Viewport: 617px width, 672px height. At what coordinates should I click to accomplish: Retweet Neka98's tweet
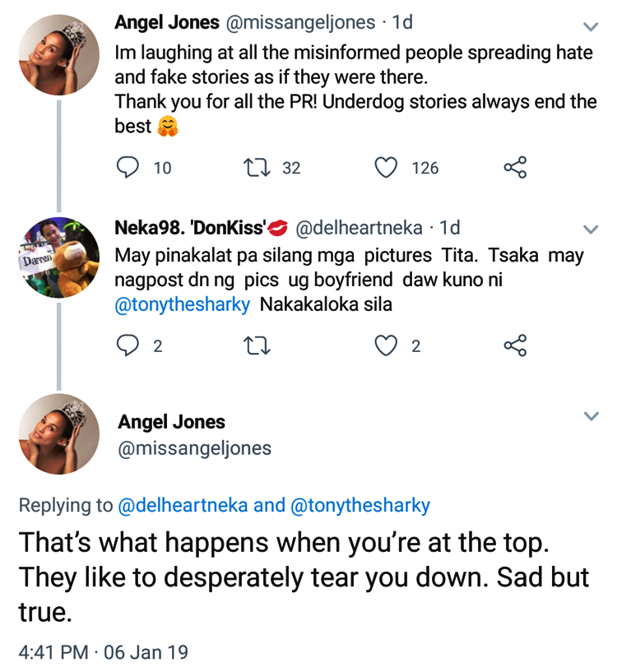click(x=255, y=346)
